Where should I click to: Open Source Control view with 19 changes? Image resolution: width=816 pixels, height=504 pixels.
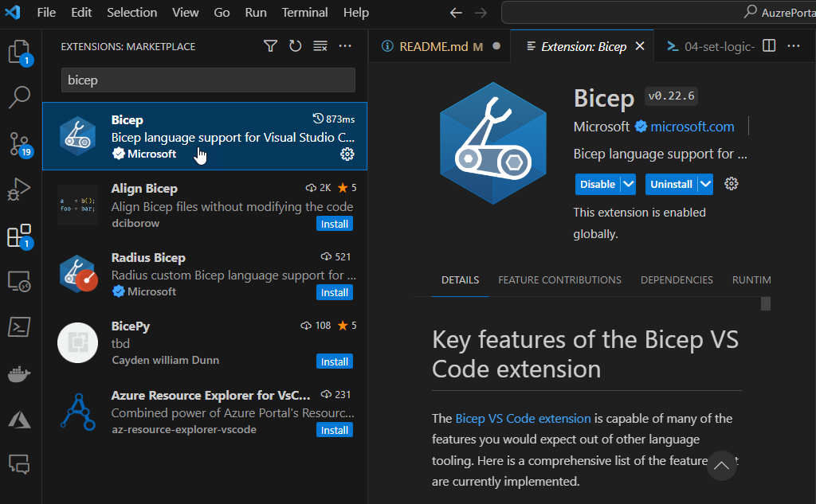pos(20,144)
